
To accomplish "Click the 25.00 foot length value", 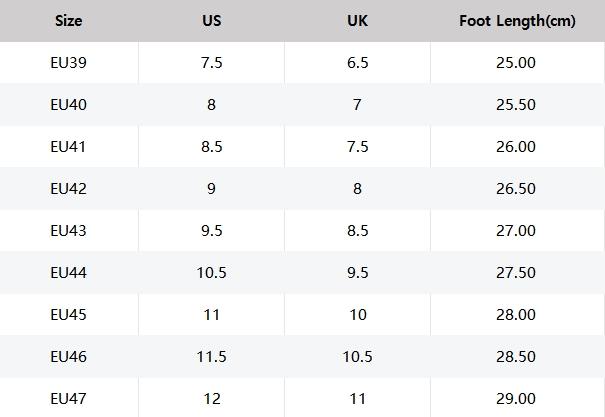I will [x=516, y=62].
